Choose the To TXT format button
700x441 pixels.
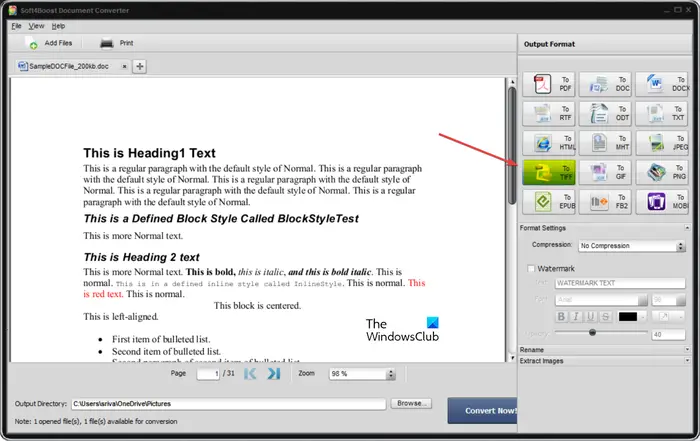click(x=662, y=113)
